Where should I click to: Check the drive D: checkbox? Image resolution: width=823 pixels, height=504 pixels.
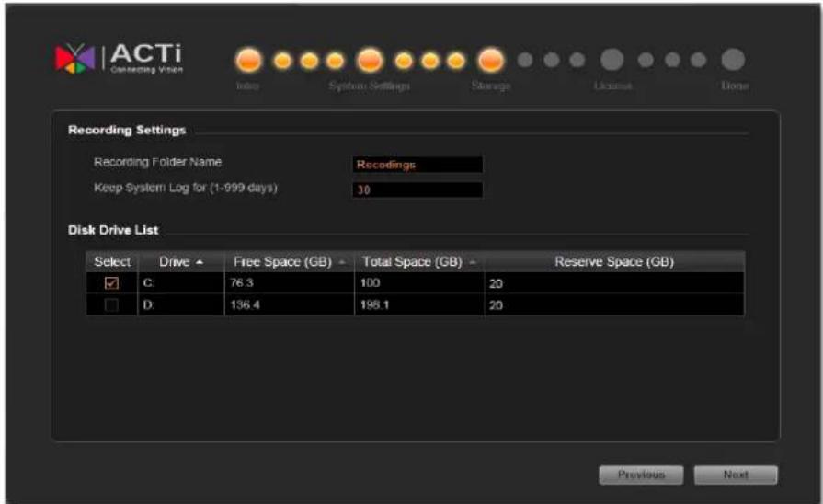coord(111,305)
